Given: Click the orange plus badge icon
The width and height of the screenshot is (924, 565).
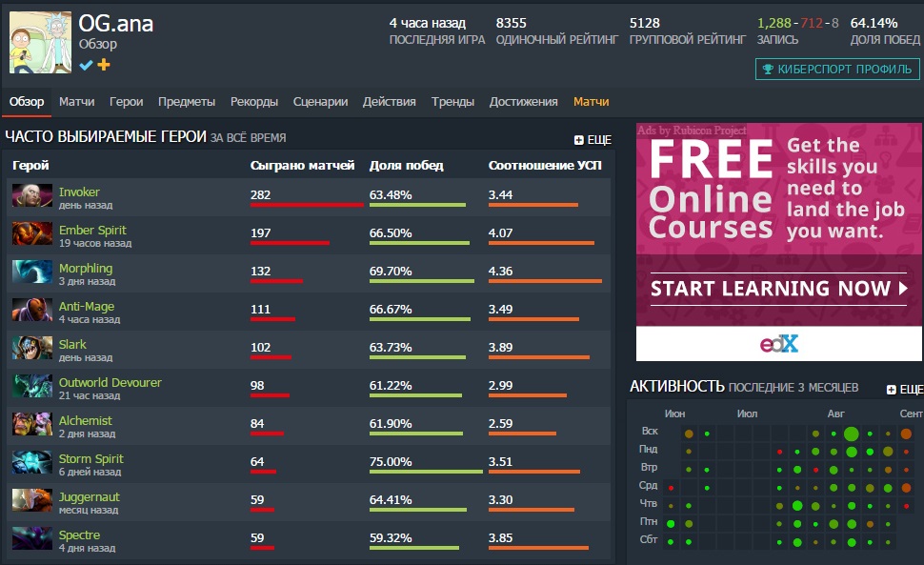Looking at the screenshot, I should point(104,65).
